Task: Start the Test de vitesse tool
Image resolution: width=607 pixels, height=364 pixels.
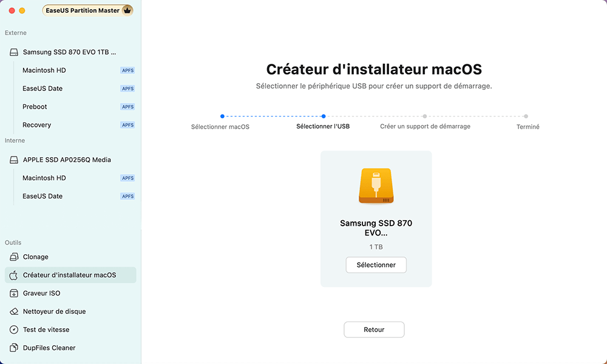Action: 46,329
